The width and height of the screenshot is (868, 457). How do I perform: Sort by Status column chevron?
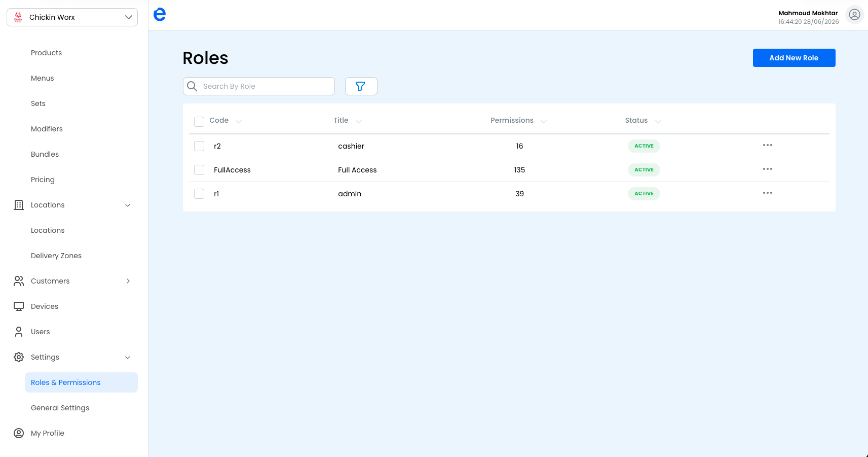pos(658,121)
